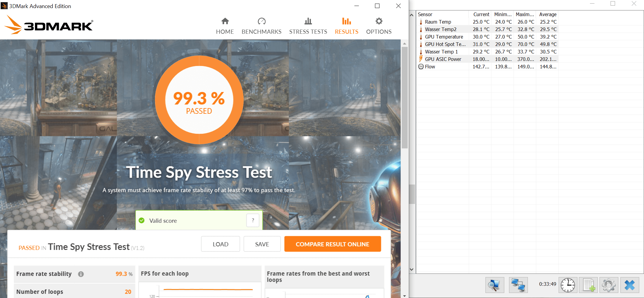Click the GPU Temperature thermometer icon

tap(421, 37)
